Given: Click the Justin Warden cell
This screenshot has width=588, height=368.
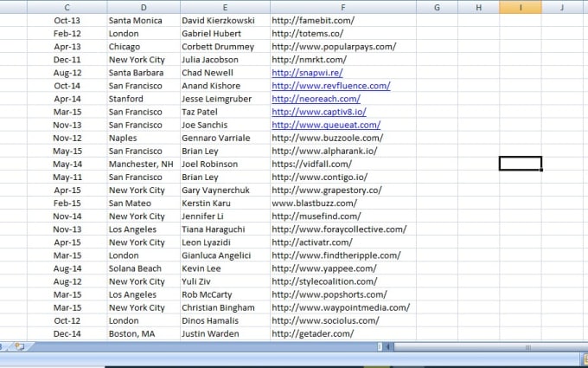Looking at the screenshot, I should [225, 334].
